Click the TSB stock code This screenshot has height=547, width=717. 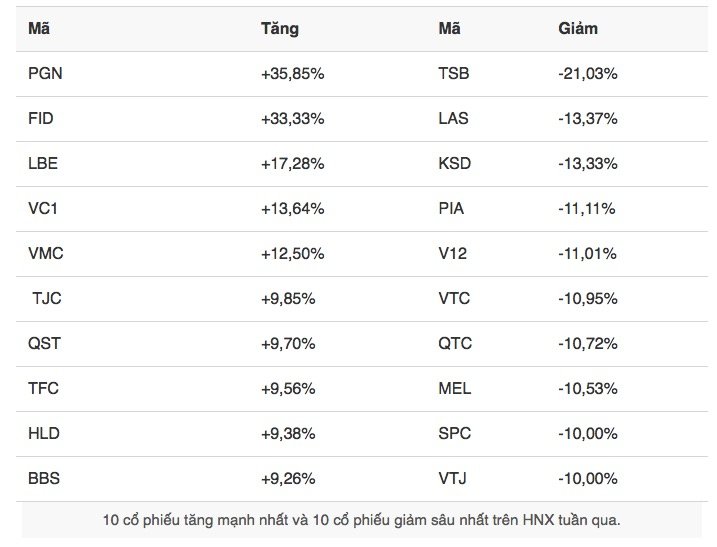coord(454,74)
